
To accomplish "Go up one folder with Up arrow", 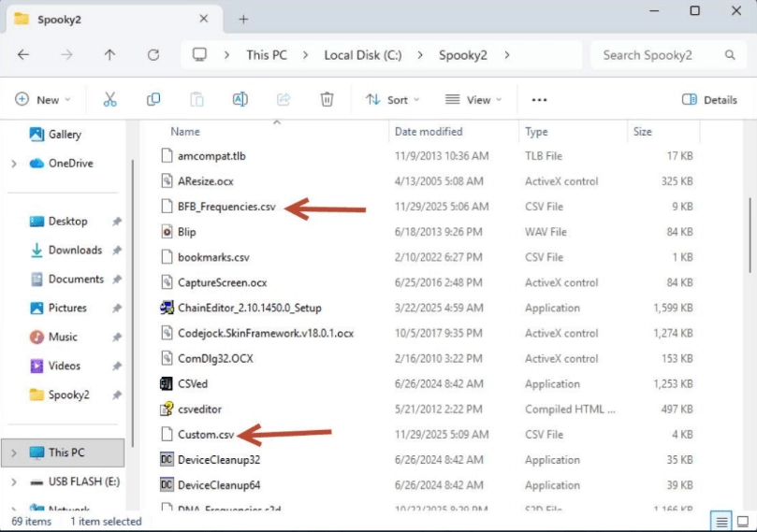I will 109,55.
